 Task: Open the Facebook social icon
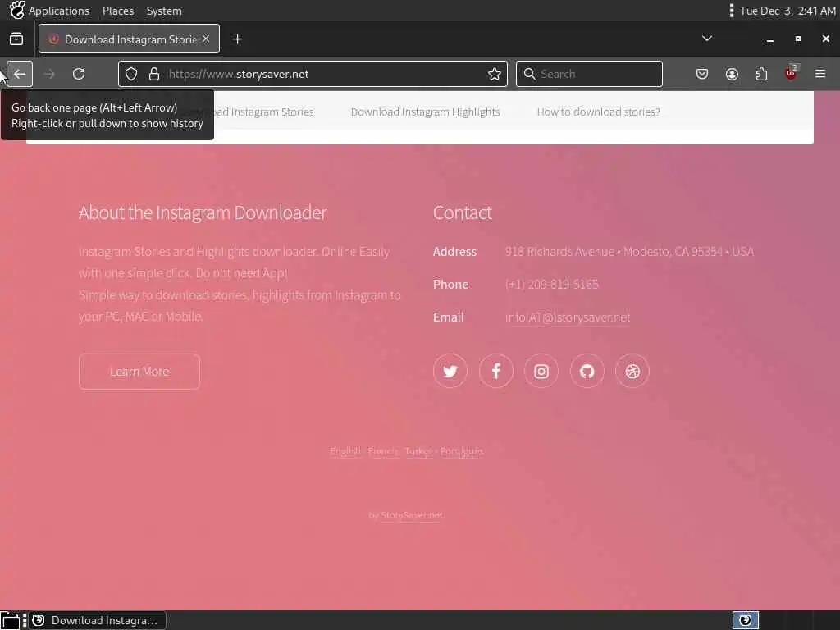[495, 371]
